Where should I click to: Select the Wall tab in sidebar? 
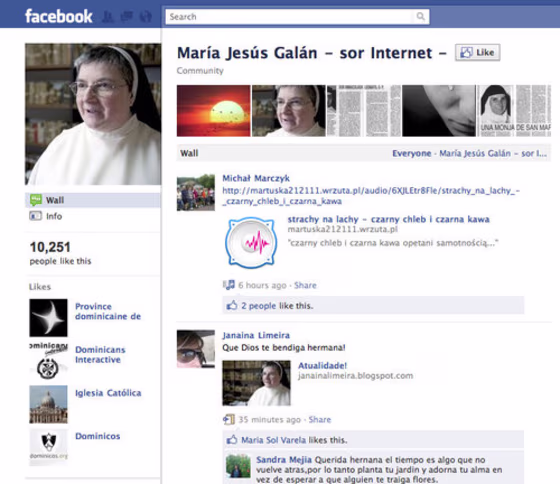tap(93, 200)
